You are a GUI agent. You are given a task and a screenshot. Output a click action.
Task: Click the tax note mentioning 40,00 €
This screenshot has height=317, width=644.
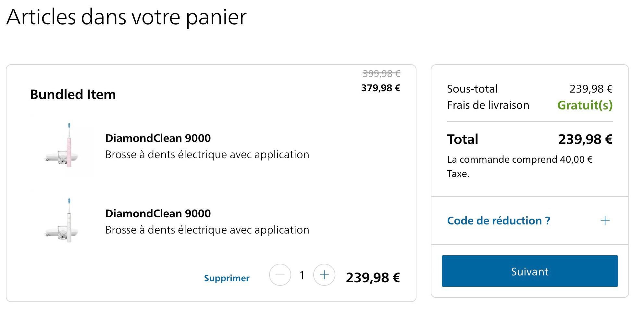520,166
